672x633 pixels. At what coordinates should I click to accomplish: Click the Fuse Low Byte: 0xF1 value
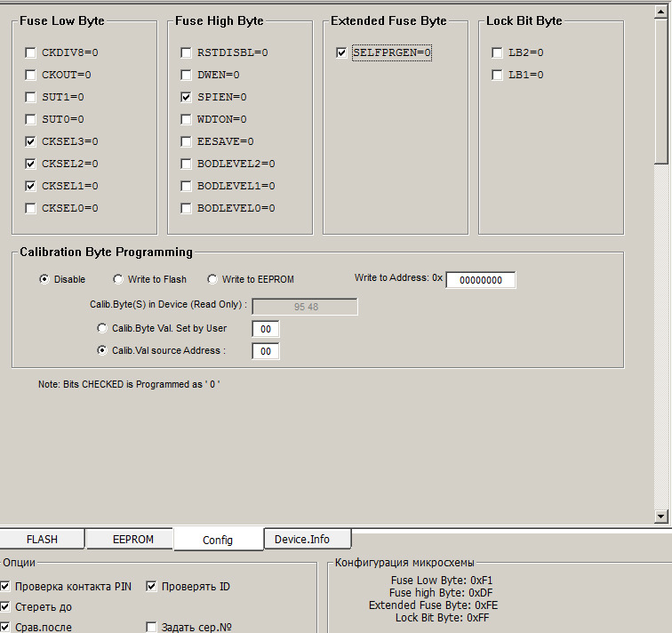[x=442, y=581]
